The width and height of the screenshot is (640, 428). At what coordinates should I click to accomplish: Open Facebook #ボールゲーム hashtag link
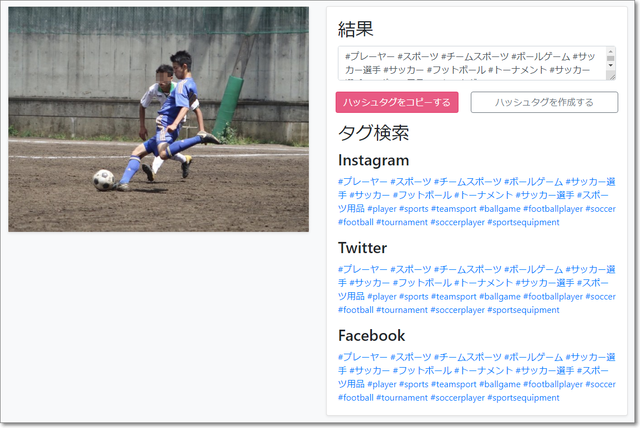click(x=533, y=357)
